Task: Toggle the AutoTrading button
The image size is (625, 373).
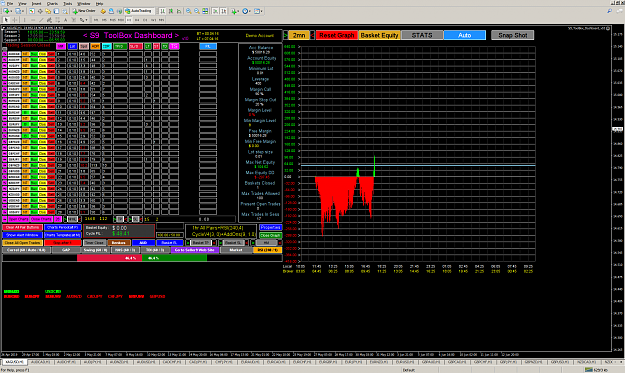Action: (x=138, y=11)
